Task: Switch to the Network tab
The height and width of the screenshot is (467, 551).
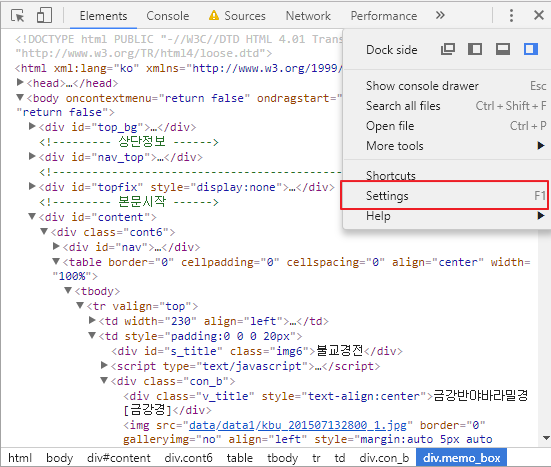Action: [x=308, y=16]
